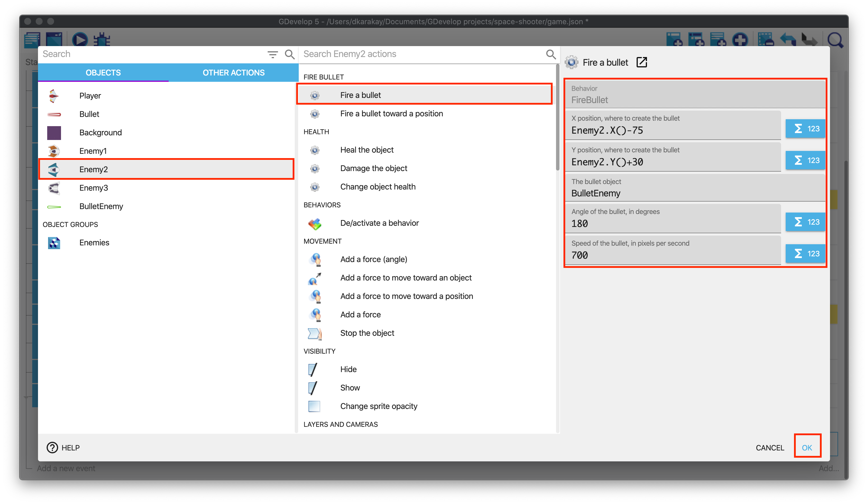Switch to the Objects tab
The width and height of the screenshot is (868, 504).
pyautogui.click(x=103, y=73)
